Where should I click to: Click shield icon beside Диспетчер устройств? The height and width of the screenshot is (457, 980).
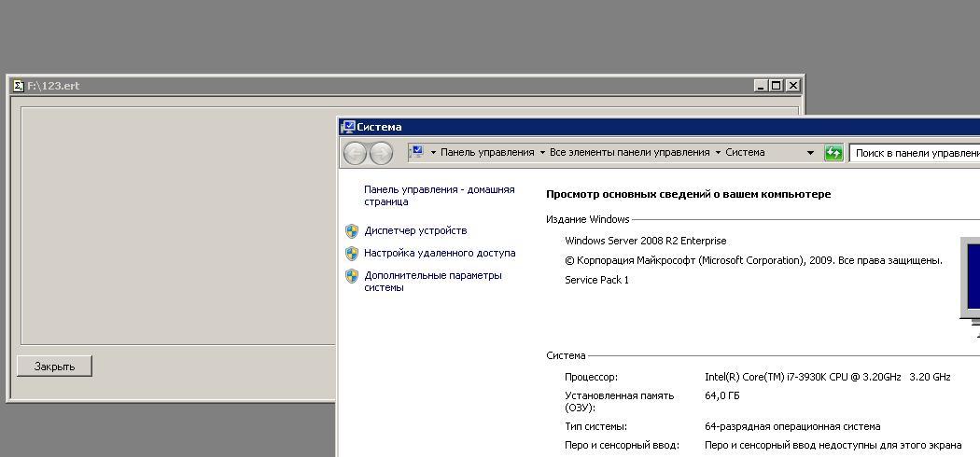pos(352,231)
